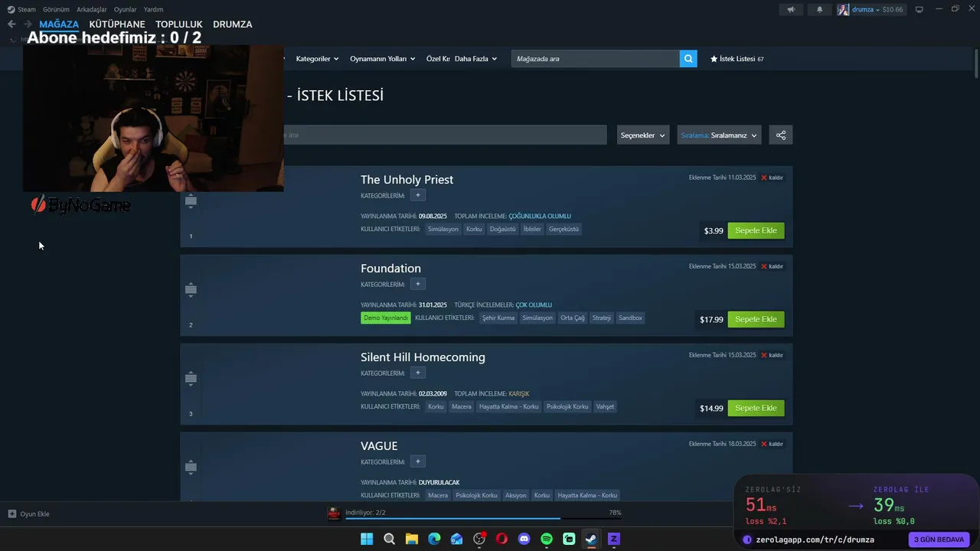
Task: Expand the Kategoriler dropdown
Action: point(318,59)
